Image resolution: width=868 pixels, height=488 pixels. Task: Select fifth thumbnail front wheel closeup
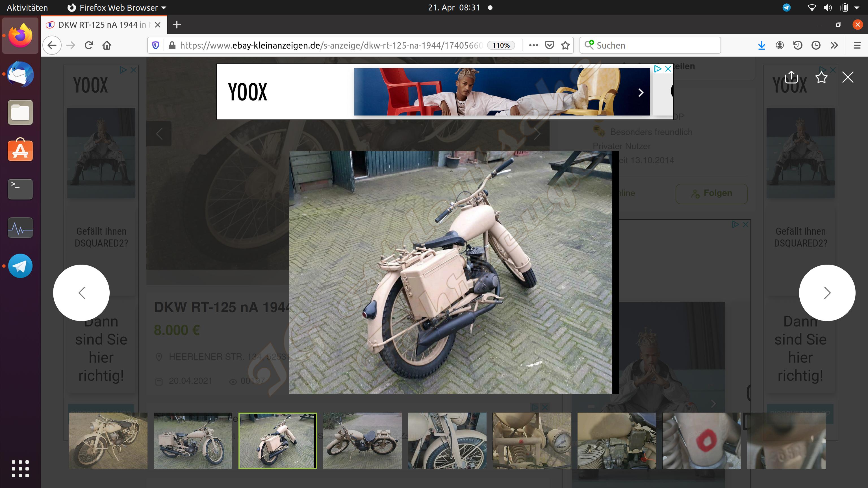pos(447,441)
